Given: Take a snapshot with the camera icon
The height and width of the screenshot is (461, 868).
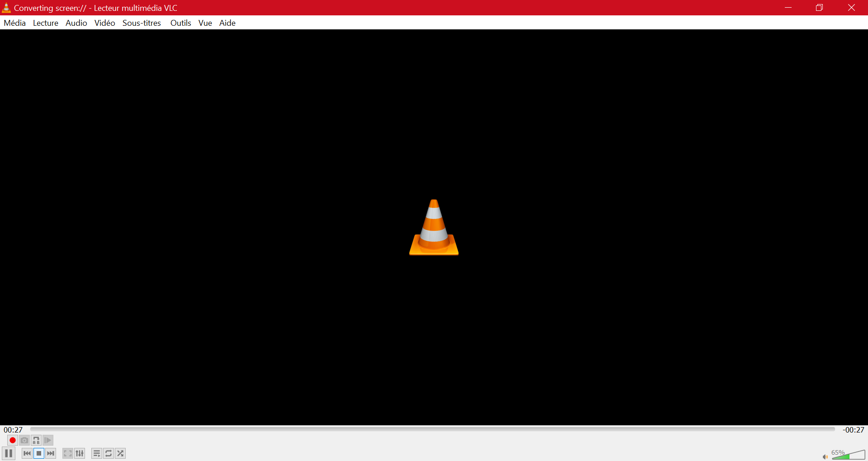Looking at the screenshot, I should [24, 440].
